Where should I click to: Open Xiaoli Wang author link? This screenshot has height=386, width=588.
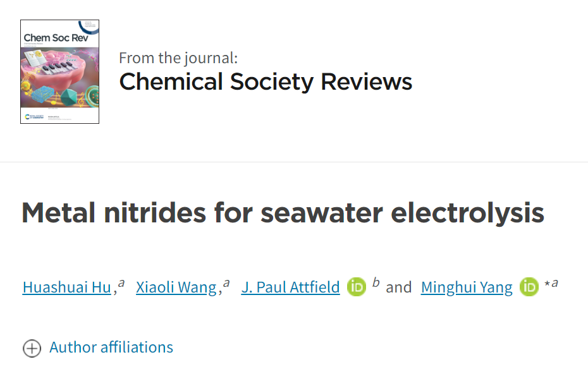[176, 287]
